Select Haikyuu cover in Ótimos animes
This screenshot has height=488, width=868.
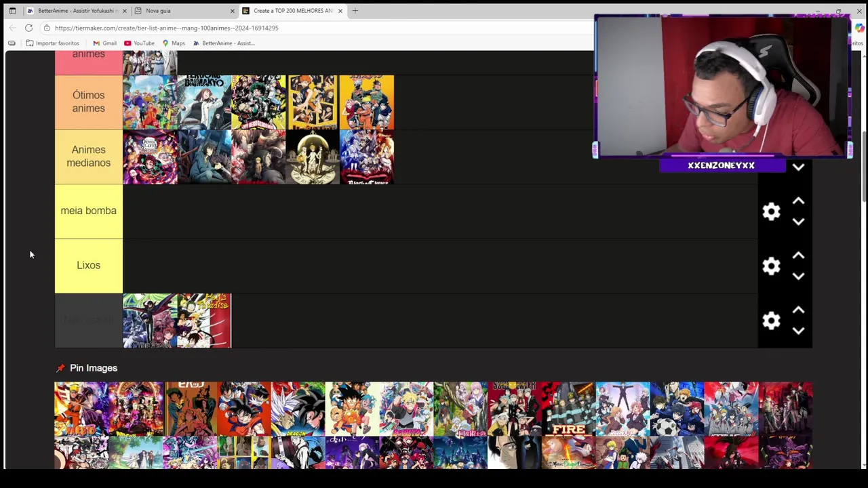point(313,102)
